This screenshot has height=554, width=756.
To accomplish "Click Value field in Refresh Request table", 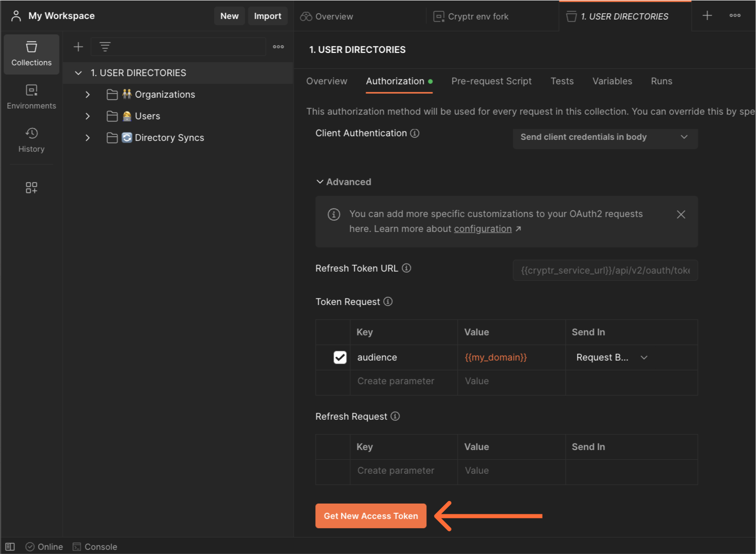I will (x=511, y=471).
